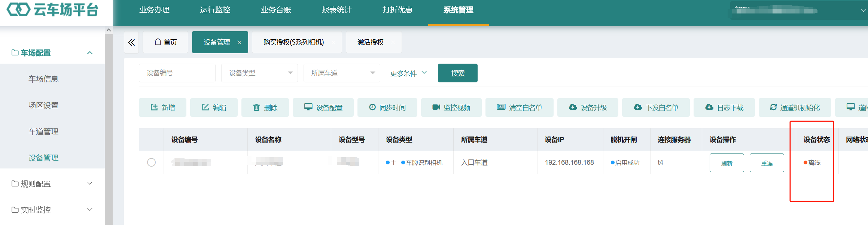This screenshot has width=868, height=225.
Task: Open 场区设置 in the sidebar
Action: point(43,105)
